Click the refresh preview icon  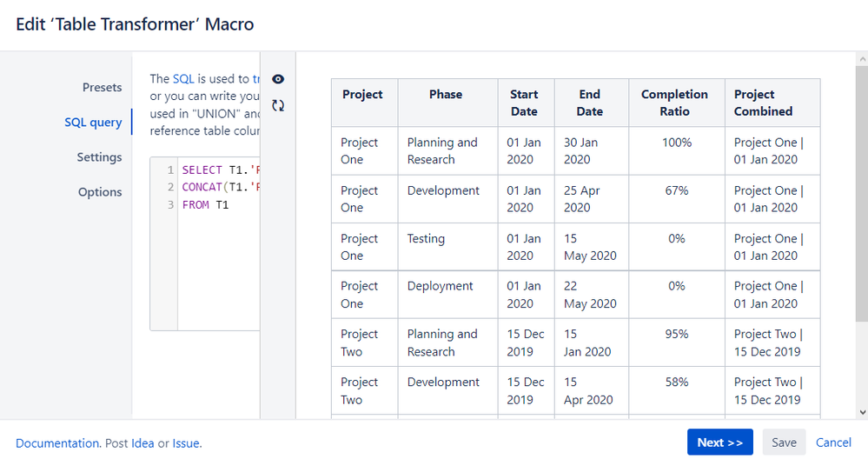click(x=278, y=105)
